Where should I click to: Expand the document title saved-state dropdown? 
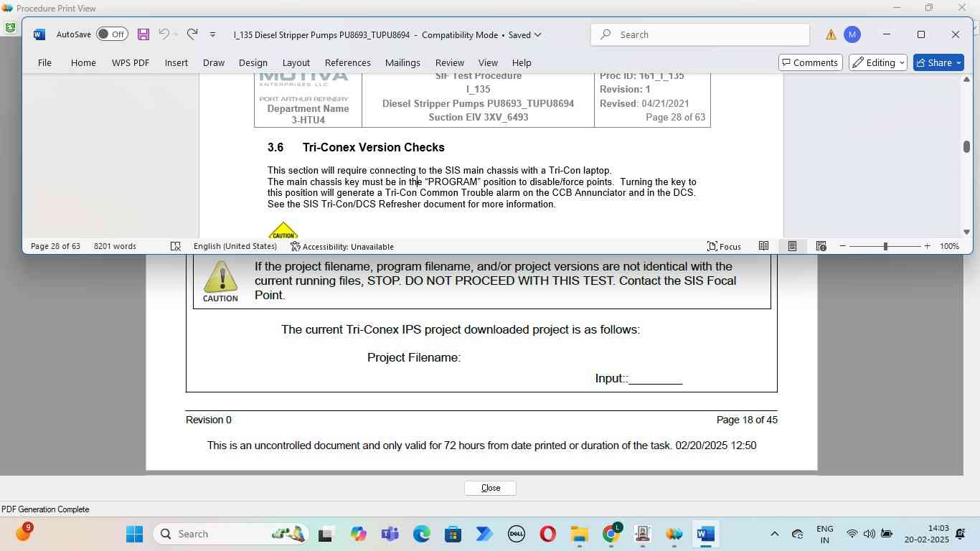point(537,34)
